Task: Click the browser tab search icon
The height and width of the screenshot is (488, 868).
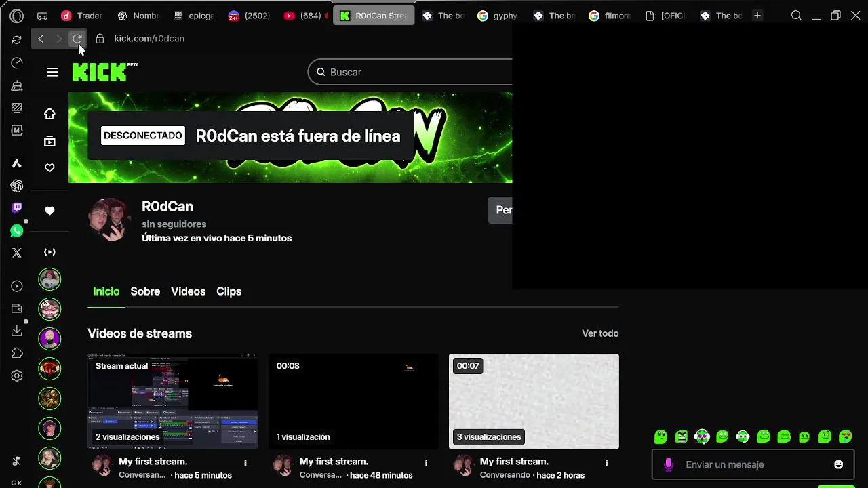Action: [x=797, y=16]
